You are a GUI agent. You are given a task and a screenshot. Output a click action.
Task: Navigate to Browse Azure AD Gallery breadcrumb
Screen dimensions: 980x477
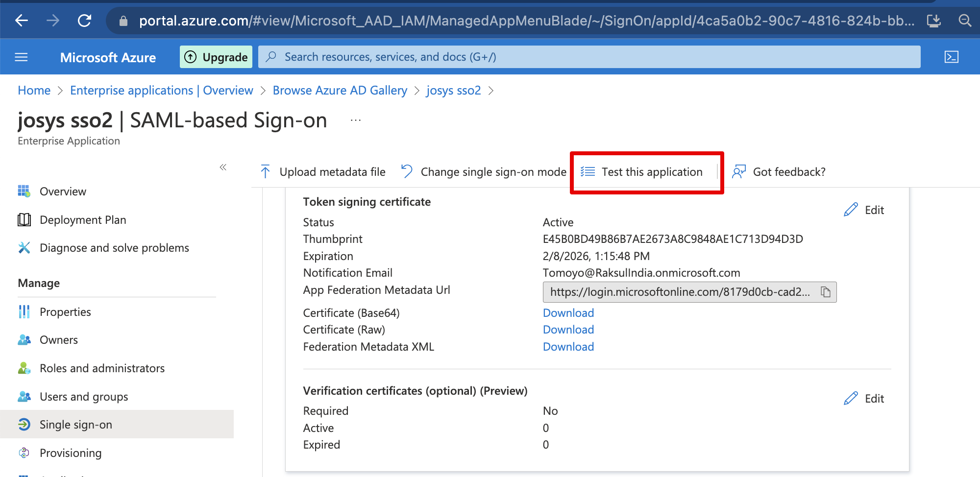340,91
